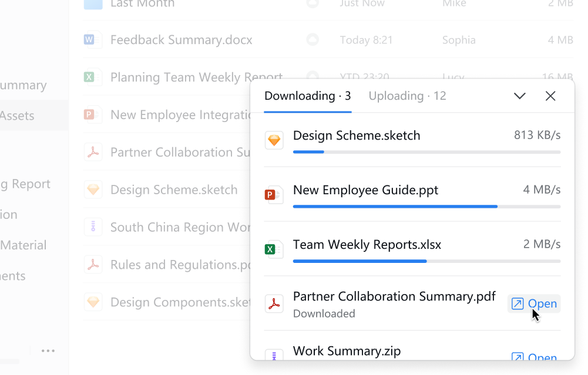Click the PDF icon for Partner Collaboration Summary.pdf
Image resolution: width=588 pixels, height=375 pixels.
click(274, 304)
